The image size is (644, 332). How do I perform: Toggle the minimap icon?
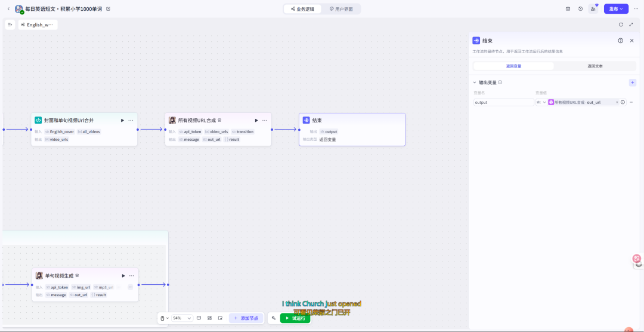pyautogui.click(x=220, y=318)
